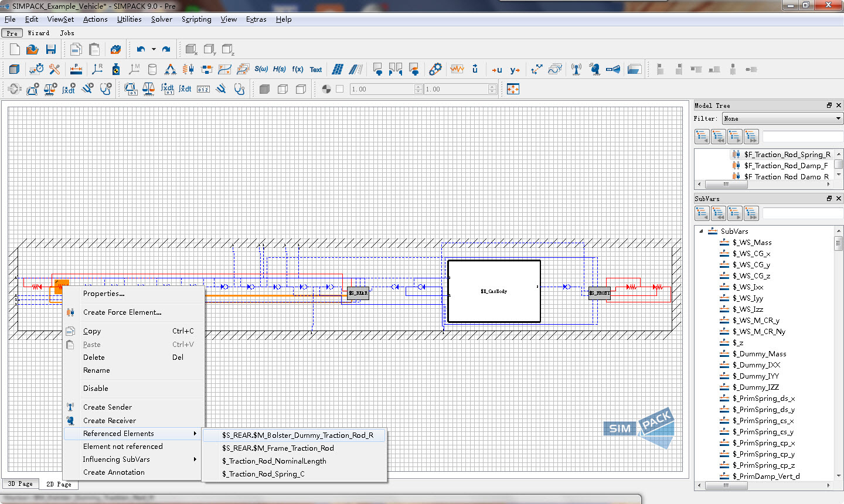Step second 1.00 spinner arrows
The height and width of the screenshot is (504, 844).
pos(492,89)
